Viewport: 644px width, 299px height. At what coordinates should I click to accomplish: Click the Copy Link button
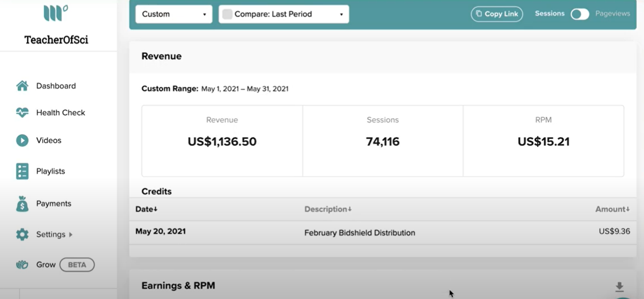(497, 14)
